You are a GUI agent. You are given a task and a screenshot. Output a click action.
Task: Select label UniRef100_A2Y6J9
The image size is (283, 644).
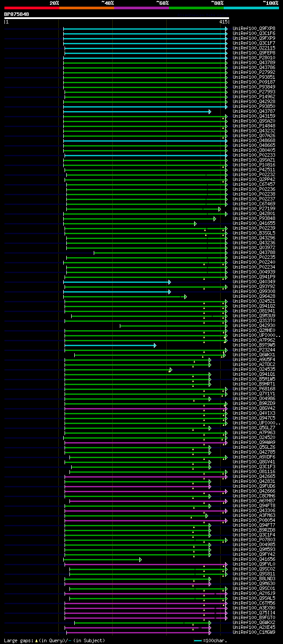coord(254,593)
